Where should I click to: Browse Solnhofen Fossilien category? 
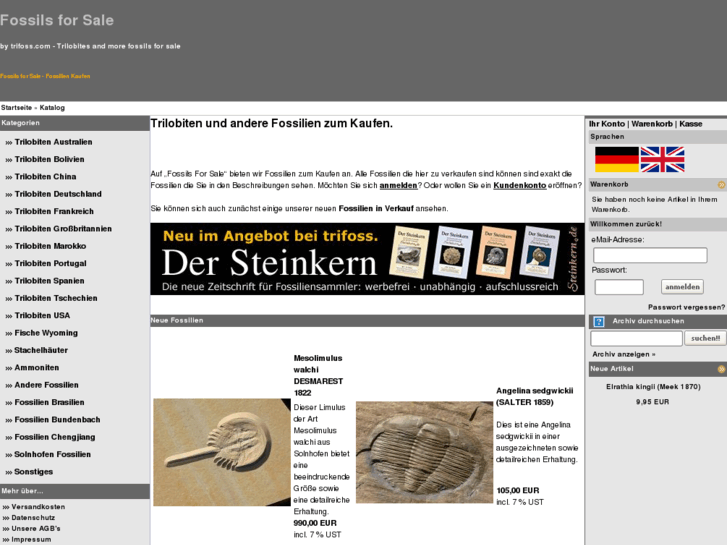(52, 455)
